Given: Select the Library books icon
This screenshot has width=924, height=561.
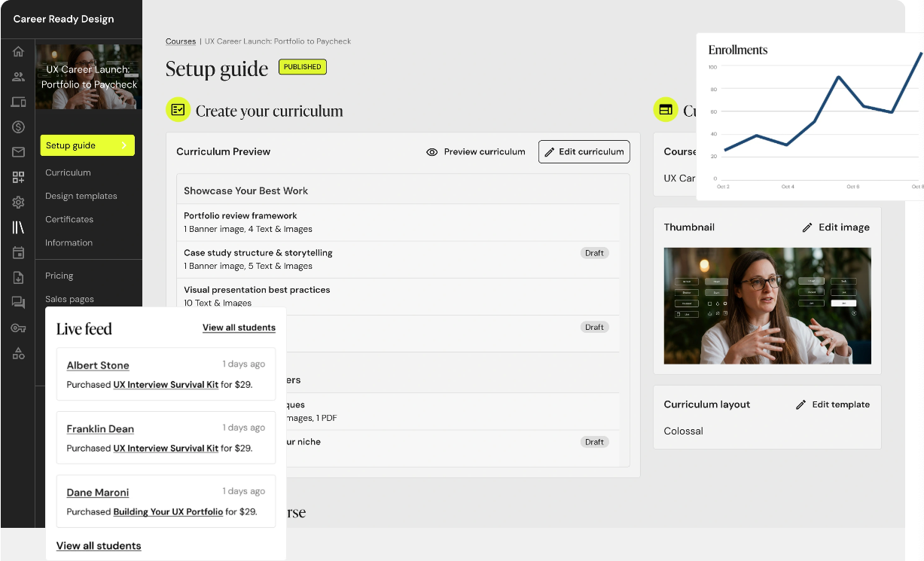Looking at the screenshot, I should 18,227.
